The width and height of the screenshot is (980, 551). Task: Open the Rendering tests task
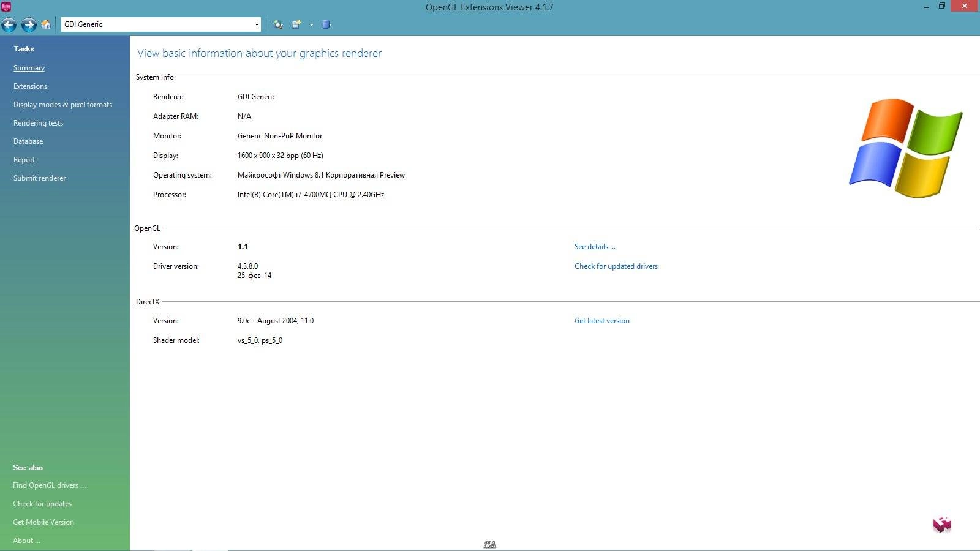point(38,123)
